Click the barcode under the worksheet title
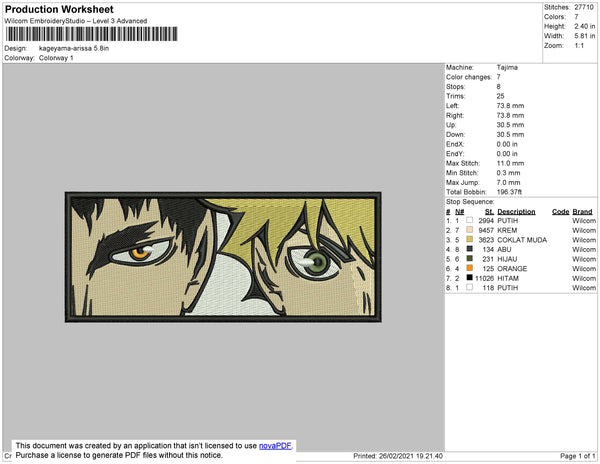This screenshot has height=464, width=600. (x=91, y=34)
